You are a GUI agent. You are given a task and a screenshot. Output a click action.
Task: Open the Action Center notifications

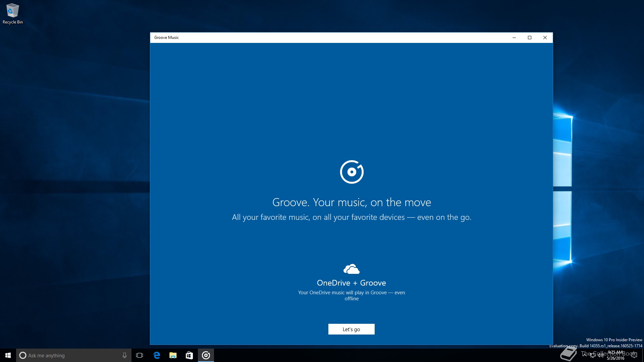click(634, 355)
